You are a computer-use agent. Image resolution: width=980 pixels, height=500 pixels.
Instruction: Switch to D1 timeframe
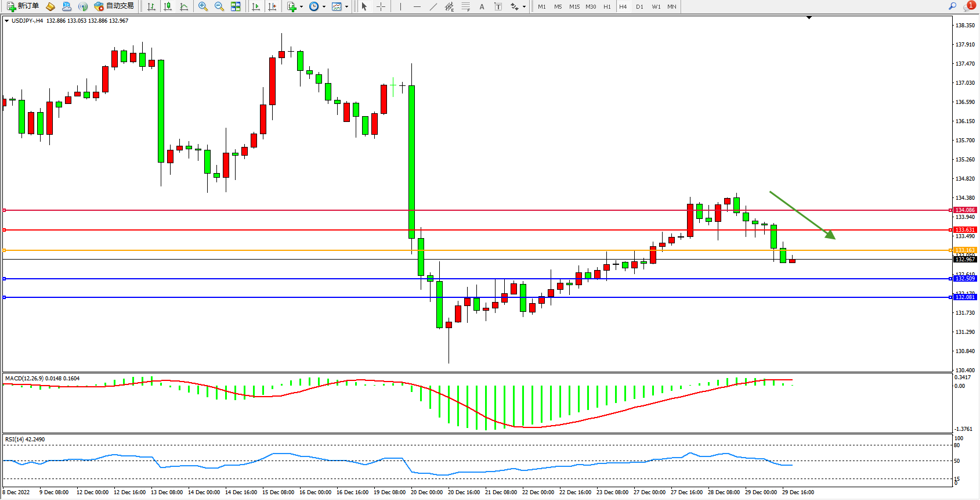[639, 6]
